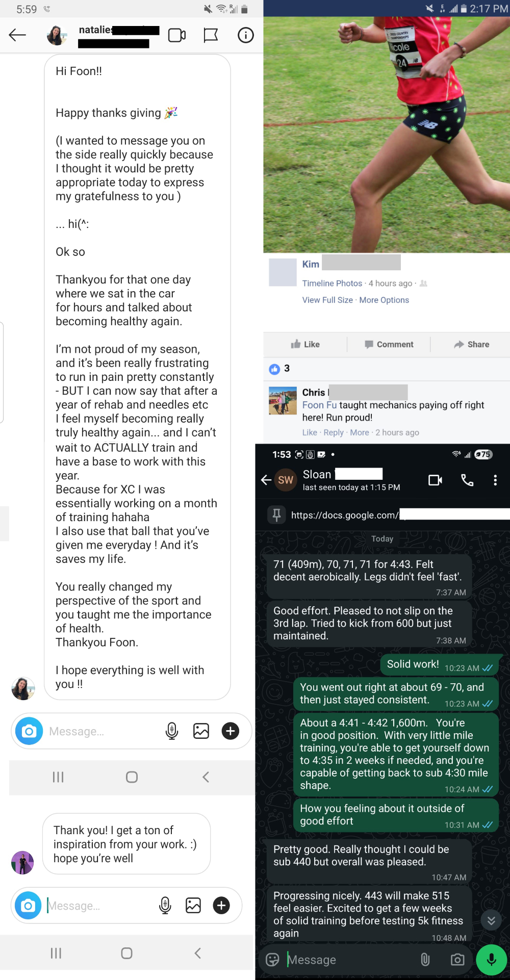Image resolution: width=510 pixels, height=980 pixels.
Task: Tap the flag icon in Instagram header
Action: (x=211, y=35)
